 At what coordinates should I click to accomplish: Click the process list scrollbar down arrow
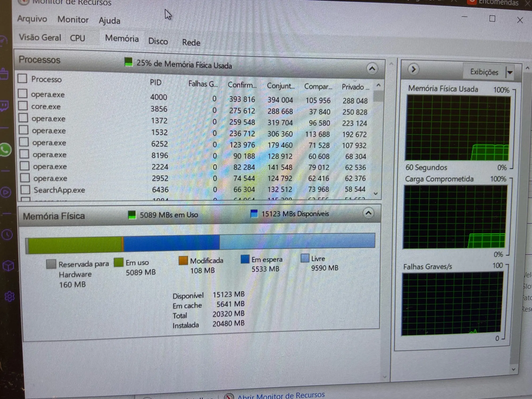click(376, 194)
